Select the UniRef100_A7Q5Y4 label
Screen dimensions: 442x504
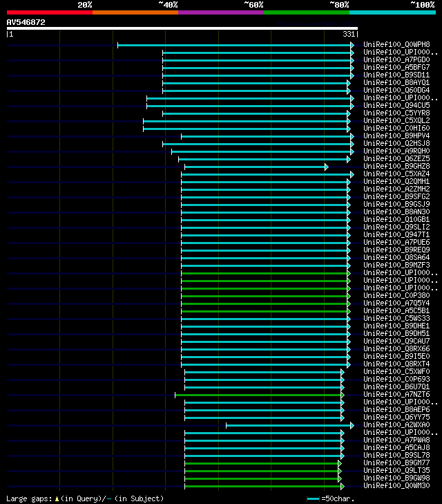[396, 303]
